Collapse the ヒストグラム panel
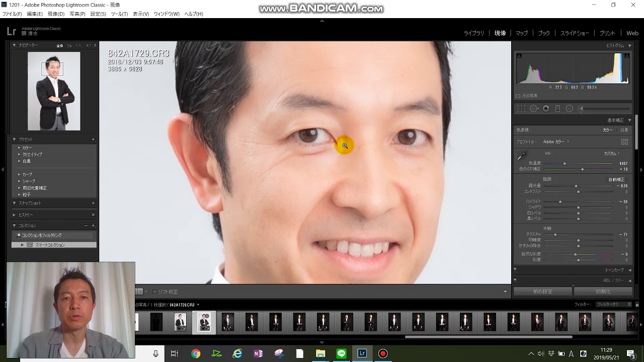The height and width of the screenshot is (362, 644). coord(629,46)
